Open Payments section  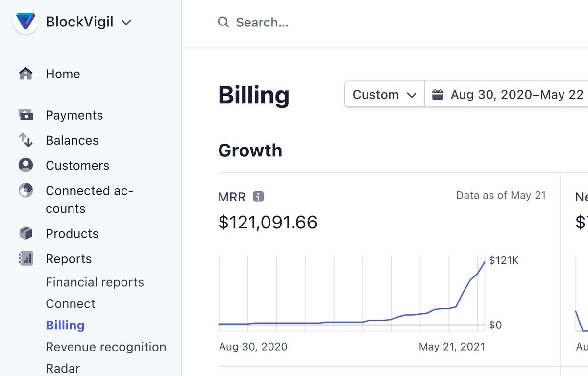tap(74, 115)
